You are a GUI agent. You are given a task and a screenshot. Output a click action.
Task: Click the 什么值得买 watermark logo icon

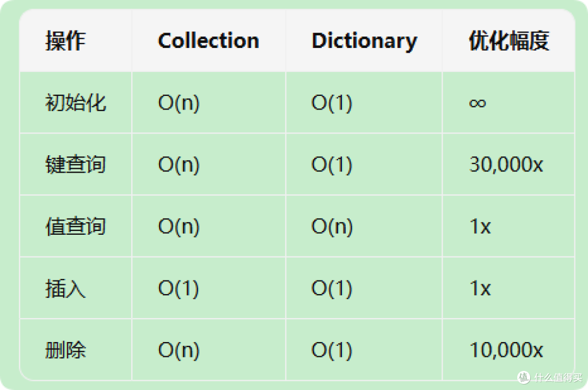524,377
